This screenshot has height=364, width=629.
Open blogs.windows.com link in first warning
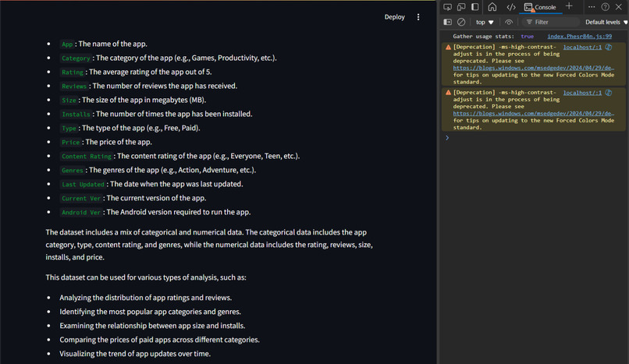[534, 68]
